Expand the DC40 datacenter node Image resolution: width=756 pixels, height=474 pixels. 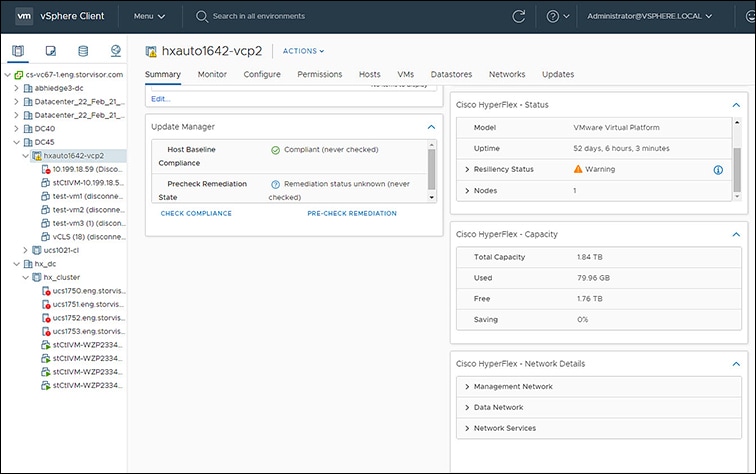coord(16,129)
